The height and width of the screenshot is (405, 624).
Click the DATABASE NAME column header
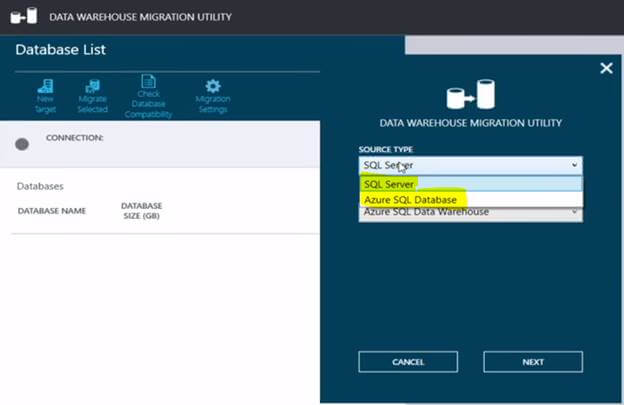52,211
